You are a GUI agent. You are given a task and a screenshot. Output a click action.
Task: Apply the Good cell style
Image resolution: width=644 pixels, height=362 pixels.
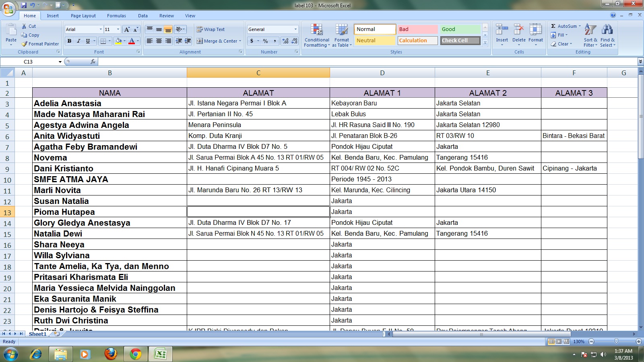(x=460, y=29)
